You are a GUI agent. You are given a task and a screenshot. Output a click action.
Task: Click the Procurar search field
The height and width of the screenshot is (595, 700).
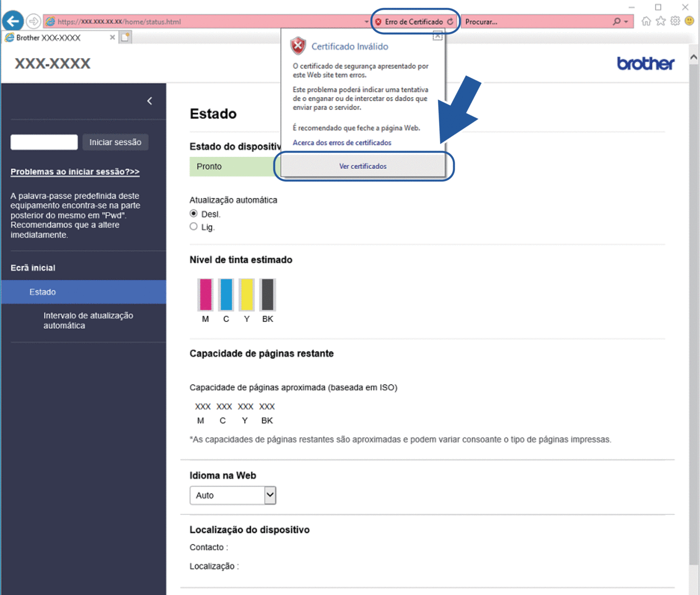pos(536,22)
